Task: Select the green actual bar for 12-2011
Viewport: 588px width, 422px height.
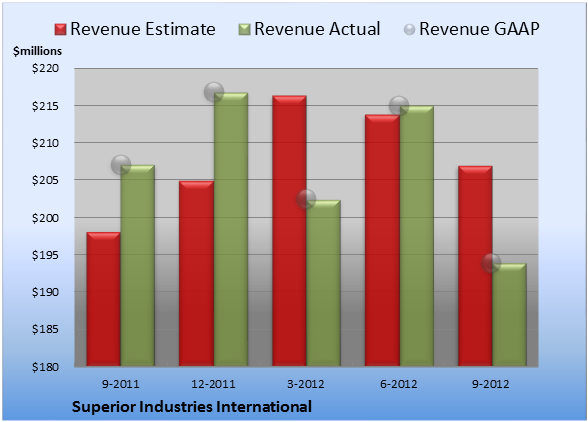Action: (x=231, y=229)
